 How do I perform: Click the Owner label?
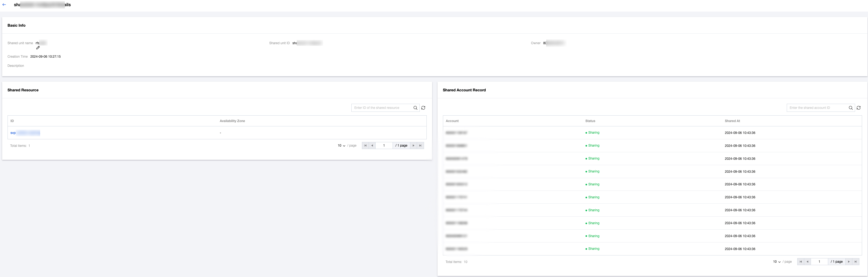coord(535,43)
